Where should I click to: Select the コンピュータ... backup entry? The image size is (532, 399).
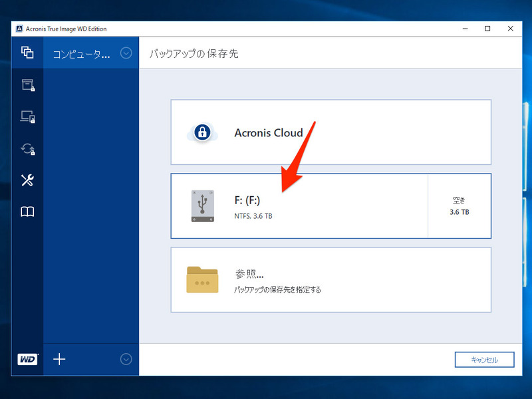91,53
